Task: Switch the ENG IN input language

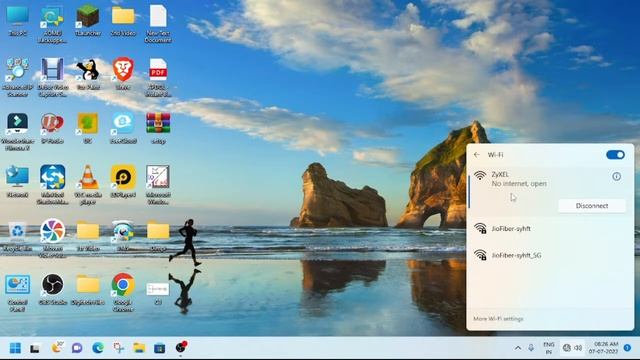Action: pos(549,348)
